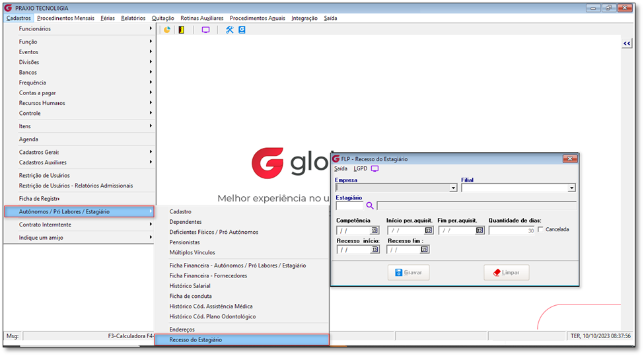Expand the Recursos Humanos submenu

click(79, 103)
